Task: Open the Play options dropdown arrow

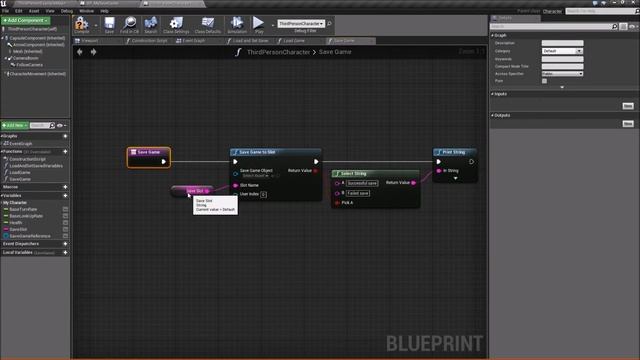Action: click(x=273, y=25)
